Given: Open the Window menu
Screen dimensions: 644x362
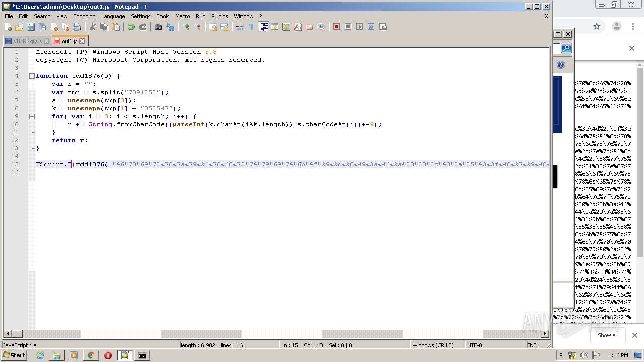Looking at the screenshot, I should coord(244,16).
